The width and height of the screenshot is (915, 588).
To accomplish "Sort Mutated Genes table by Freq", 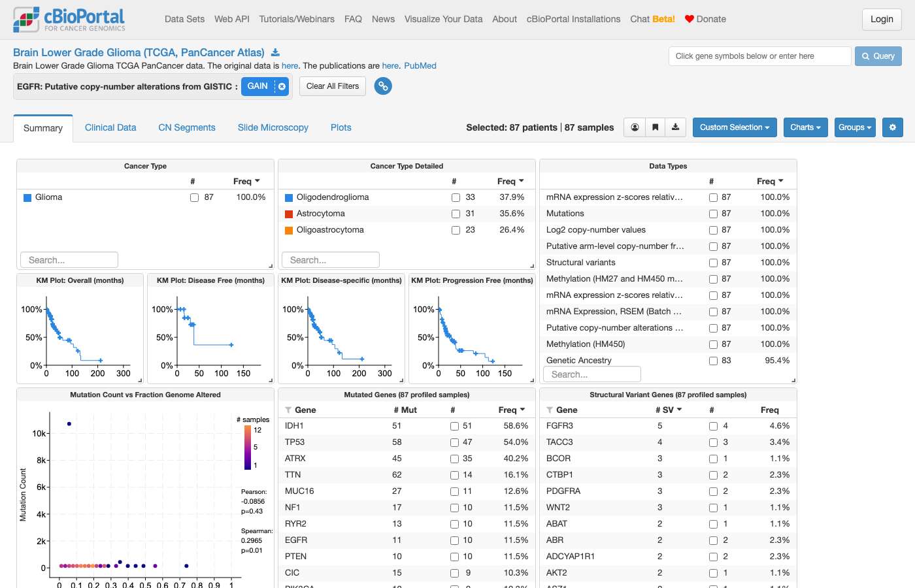I will (512, 410).
